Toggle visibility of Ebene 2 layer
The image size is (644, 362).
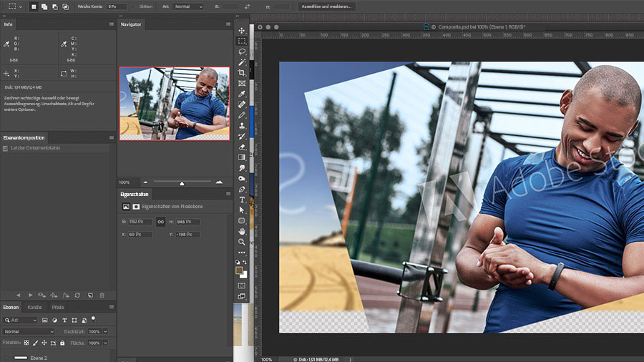click(6, 358)
